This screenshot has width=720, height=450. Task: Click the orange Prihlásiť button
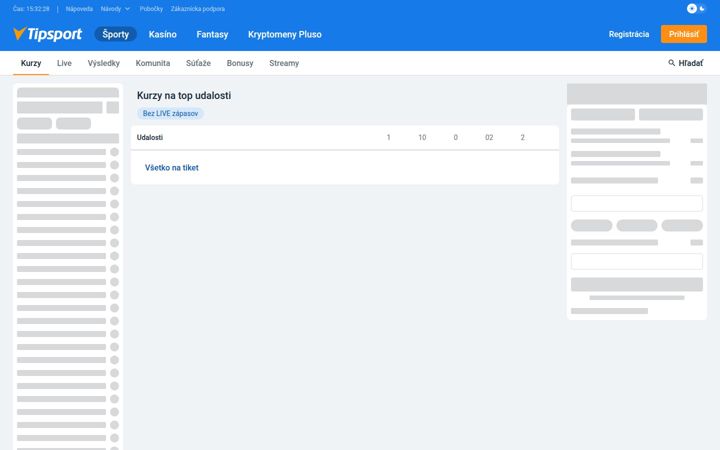[684, 34]
